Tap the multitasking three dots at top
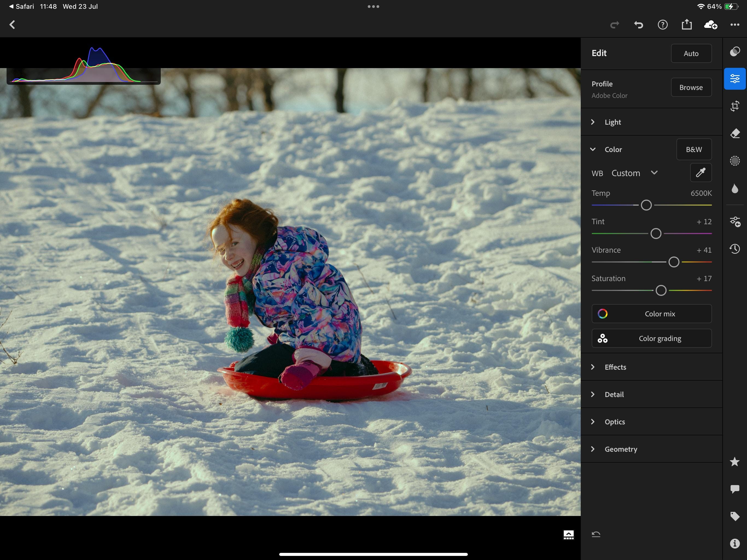Screen dimensions: 747x560 373,6
